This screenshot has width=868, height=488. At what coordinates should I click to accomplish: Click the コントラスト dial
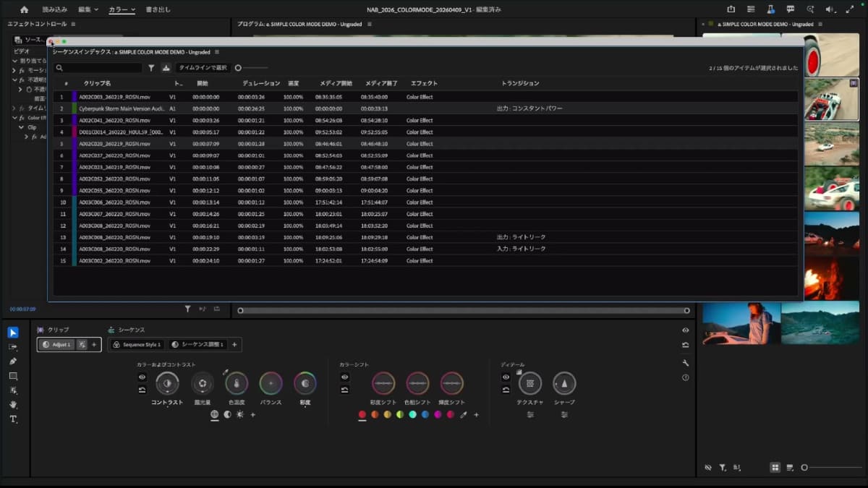click(x=167, y=383)
